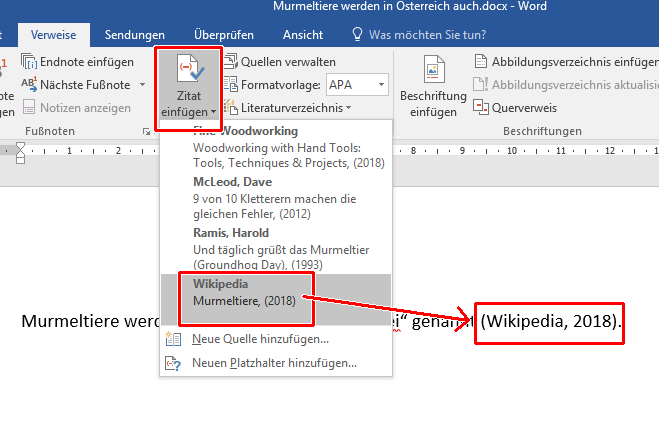
Task: Open the APA Formatvorlage combo box
Action: tap(357, 85)
